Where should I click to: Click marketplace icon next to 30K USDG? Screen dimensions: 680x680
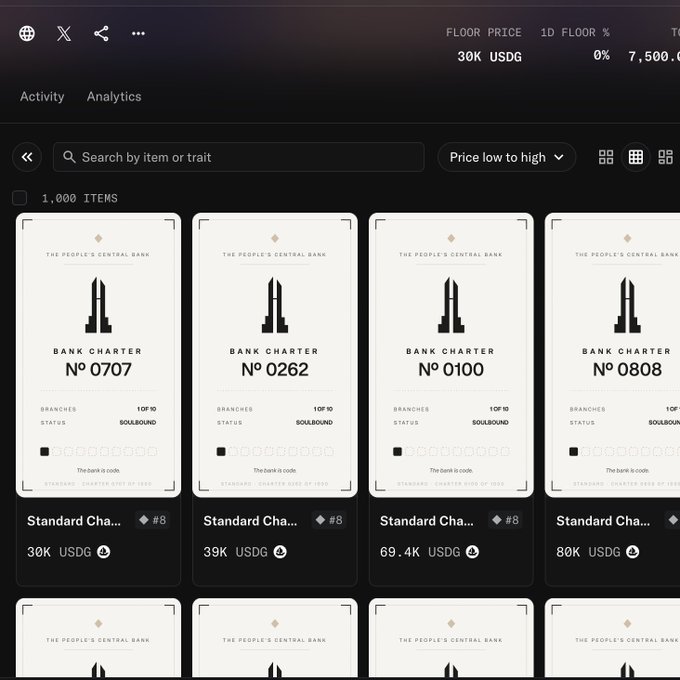point(104,552)
